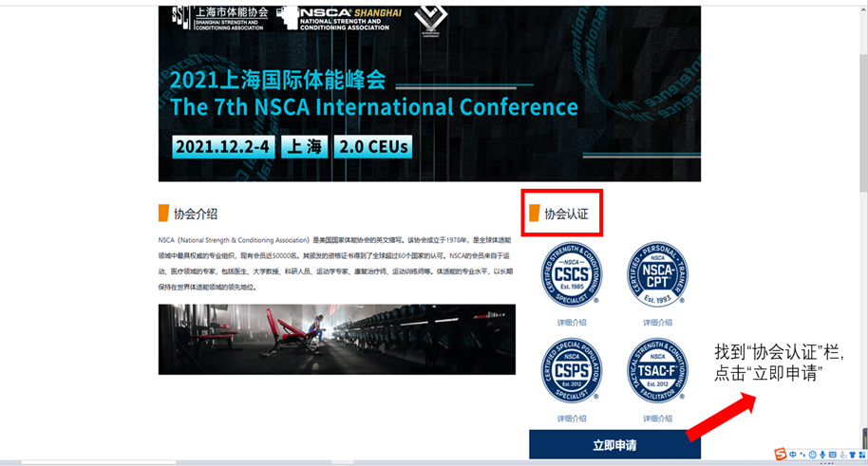Screen dimensions: 868x466
Task: Open Sogou soft keyboard icon
Action: [833, 455]
